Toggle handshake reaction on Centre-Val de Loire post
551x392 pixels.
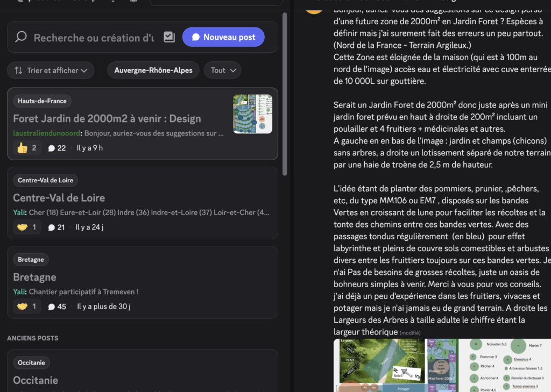(x=27, y=227)
